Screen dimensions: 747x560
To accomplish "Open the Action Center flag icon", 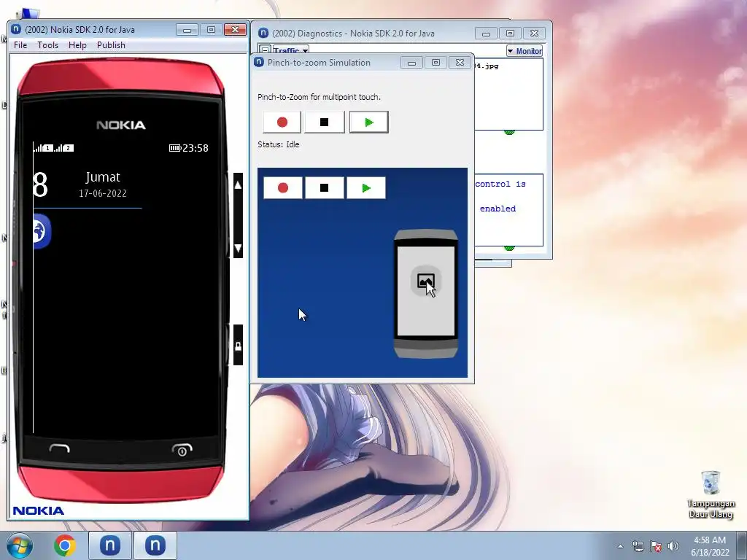I will pyautogui.click(x=656, y=546).
